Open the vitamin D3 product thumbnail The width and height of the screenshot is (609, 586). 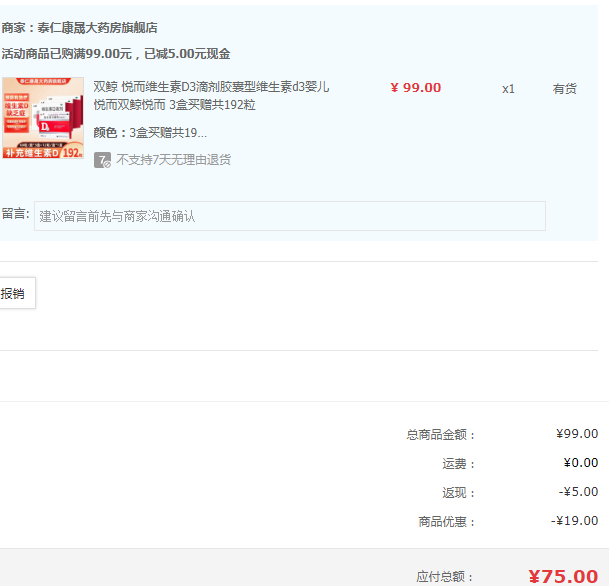(43, 118)
